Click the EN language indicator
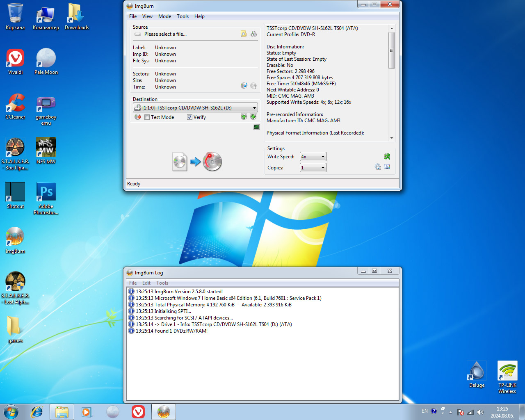The height and width of the screenshot is (420, 525). (425, 411)
